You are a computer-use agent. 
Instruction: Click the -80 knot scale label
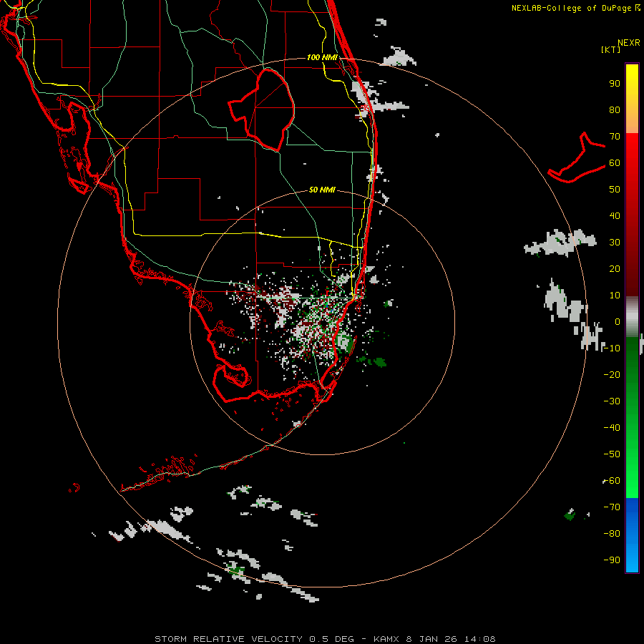click(612, 534)
